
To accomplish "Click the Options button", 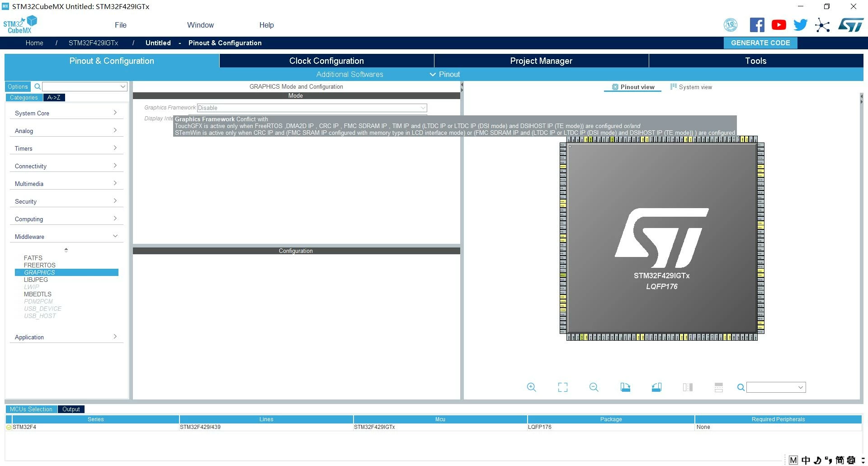I will [18, 86].
